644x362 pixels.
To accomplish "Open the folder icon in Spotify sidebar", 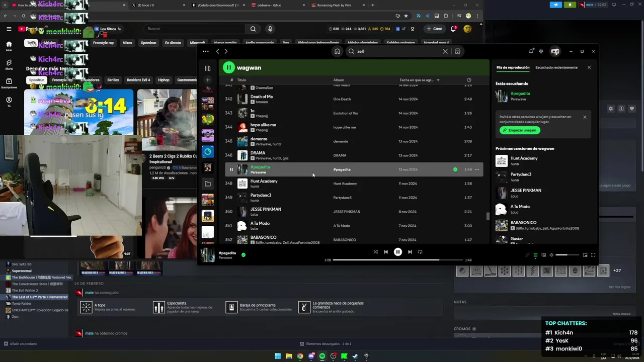I will (208, 184).
